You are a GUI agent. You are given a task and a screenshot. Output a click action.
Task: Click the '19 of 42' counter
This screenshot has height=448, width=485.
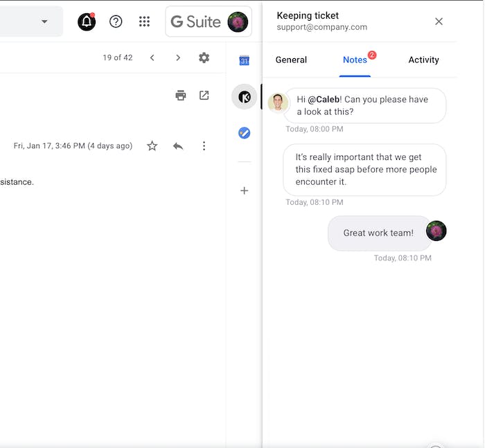tap(118, 57)
